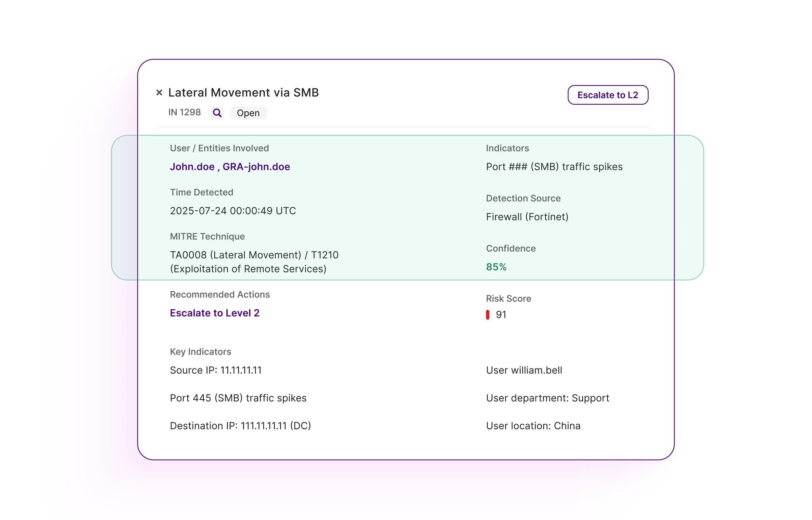Click the red risk score indicator bar
Viewport: 812px width, 520px height.
[x=488, y=315]
